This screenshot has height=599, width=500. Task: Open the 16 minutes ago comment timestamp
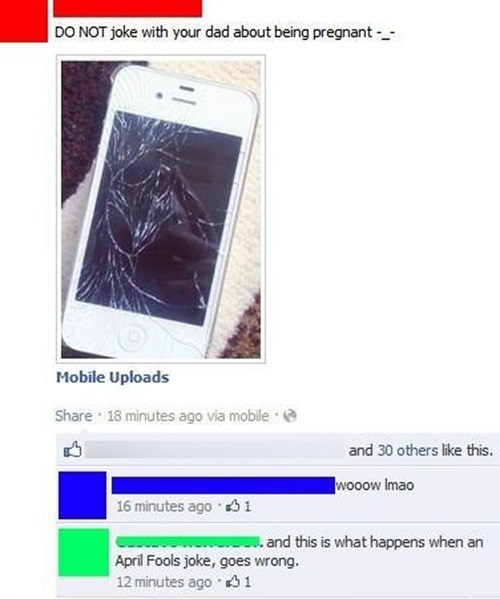(164, 506)
